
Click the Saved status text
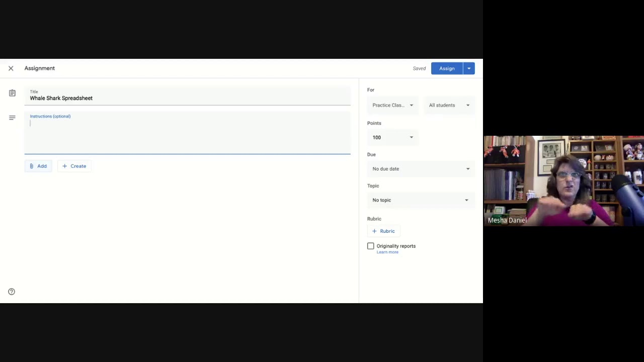(x=419, y=68)
